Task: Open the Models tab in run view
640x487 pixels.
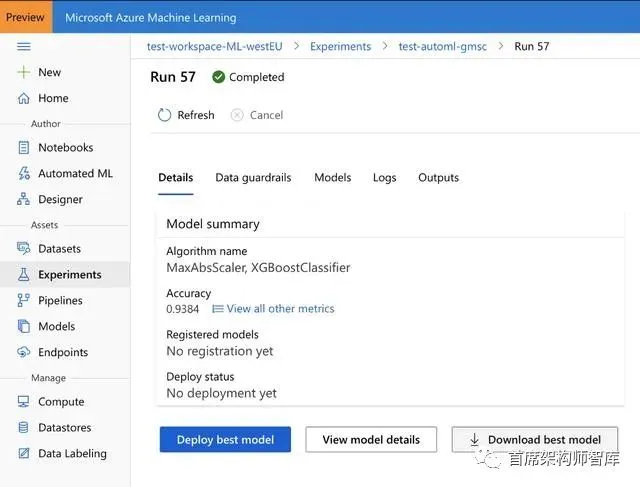Action: 333,178
